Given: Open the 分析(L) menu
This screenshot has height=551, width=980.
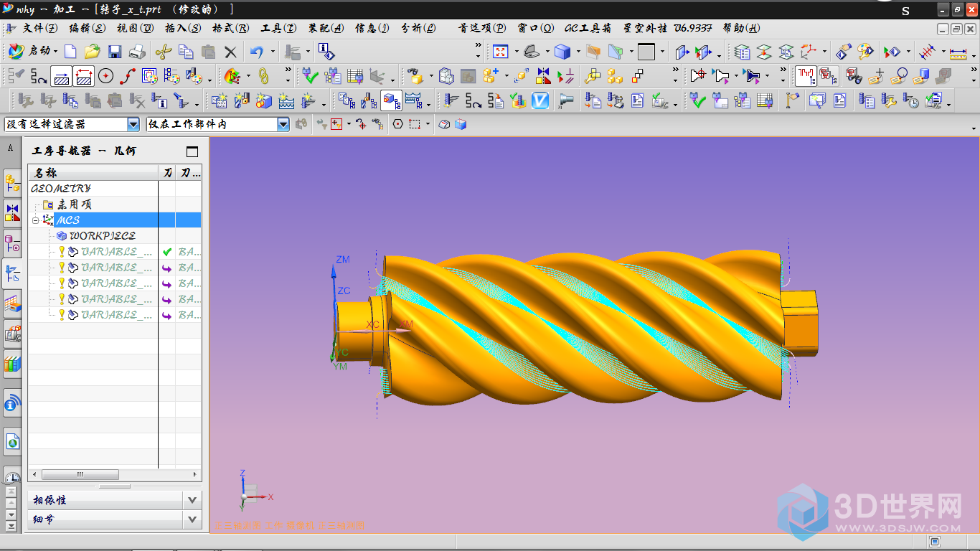Looking at the screenshot, I should 418,28.
